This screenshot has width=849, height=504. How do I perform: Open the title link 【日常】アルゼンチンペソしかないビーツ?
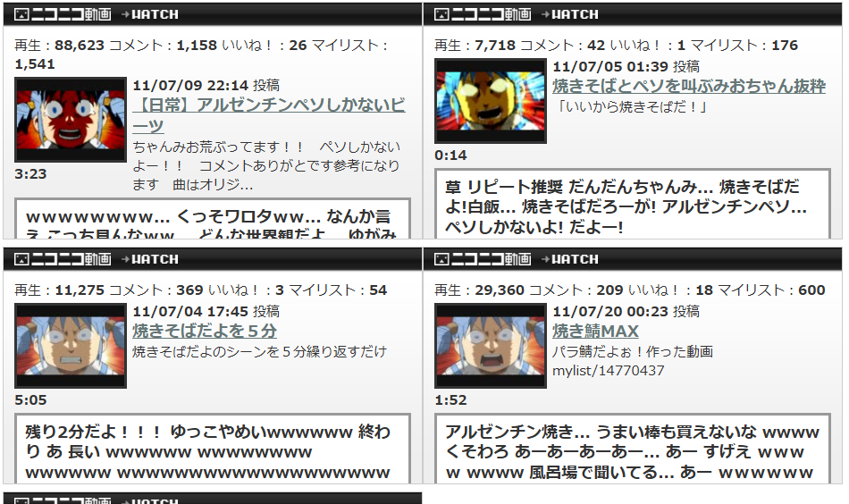pos(268,115)
